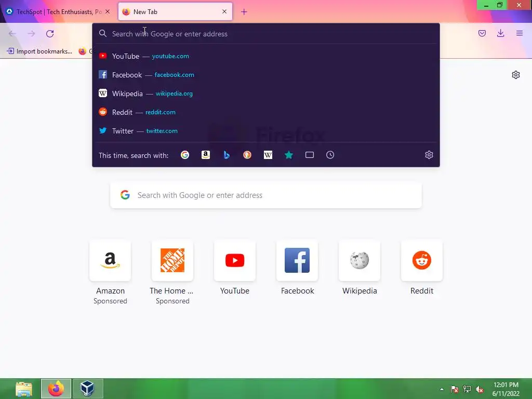Open new tab page personalize gear
Screen dimensions: 532x399
pyautogui.click(x=516, y=75)
